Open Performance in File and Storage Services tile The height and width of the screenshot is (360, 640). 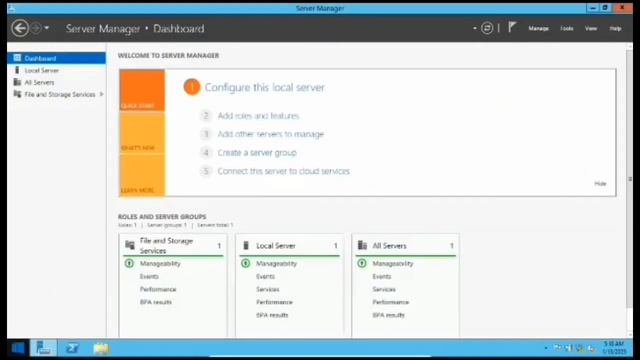[x=158, y=289]
